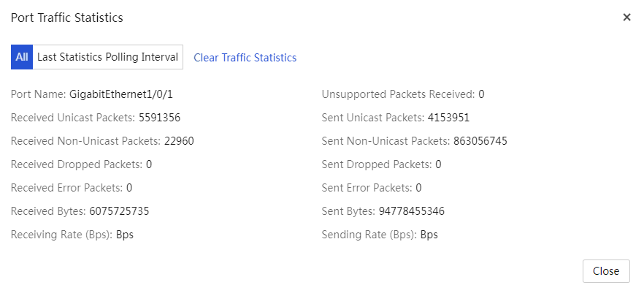Click the Sent Error Packets label
Image resolution: width=644 pixels, height=288 pixels.
click(x=367, y=189)
